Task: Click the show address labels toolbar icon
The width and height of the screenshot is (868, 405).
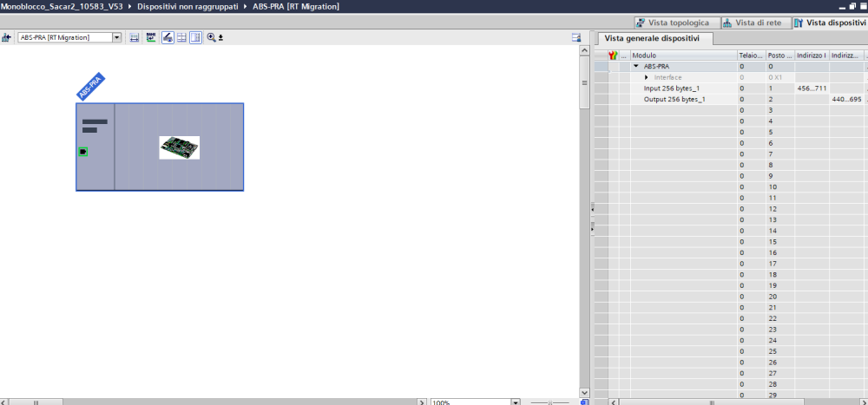Action: pyautogui.click(x=135, y=37)
